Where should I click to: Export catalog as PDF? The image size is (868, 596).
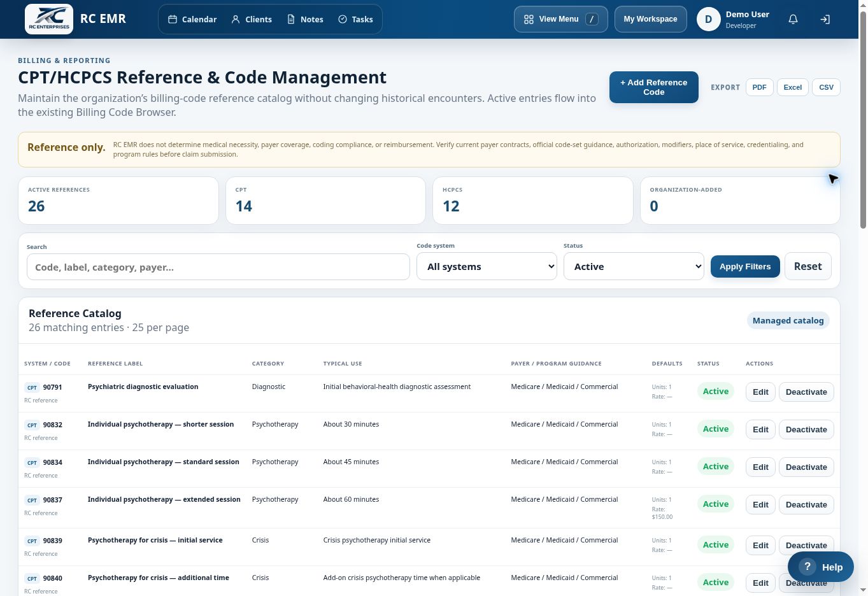[759, 87]
